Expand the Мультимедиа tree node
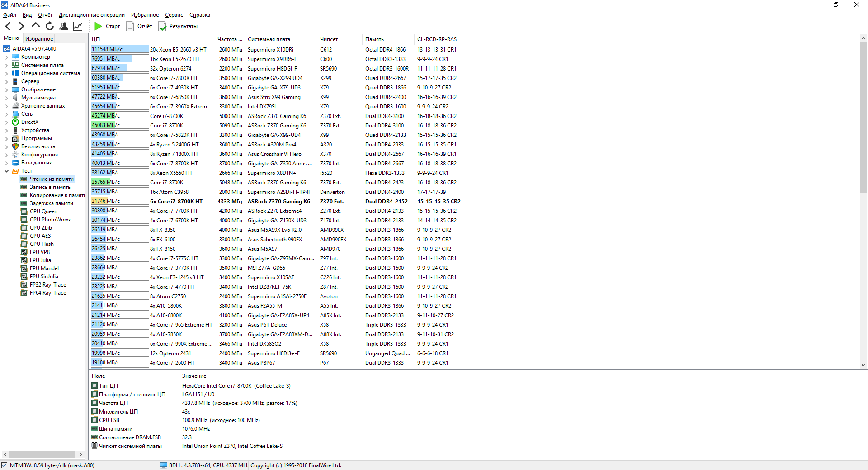 pyautogui.click(x=6, y=98)
